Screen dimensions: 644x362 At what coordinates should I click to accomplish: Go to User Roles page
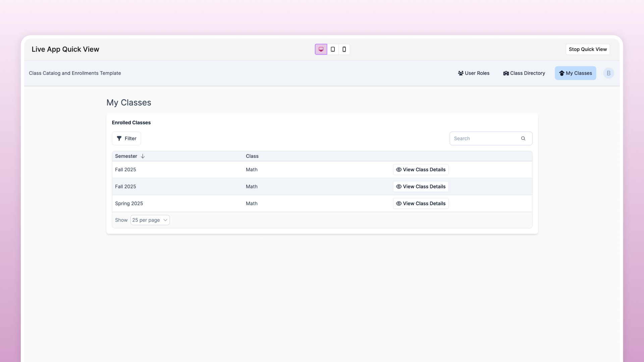(x=474, y=73)
